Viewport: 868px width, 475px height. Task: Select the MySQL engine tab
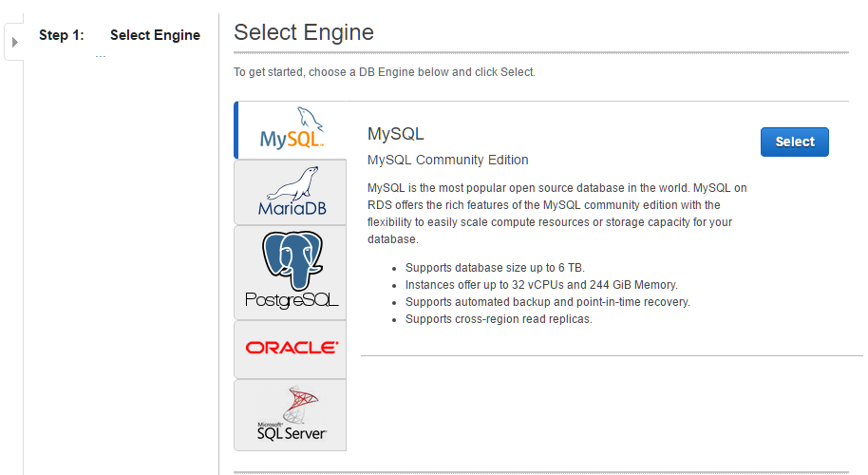tap(290, 130)
